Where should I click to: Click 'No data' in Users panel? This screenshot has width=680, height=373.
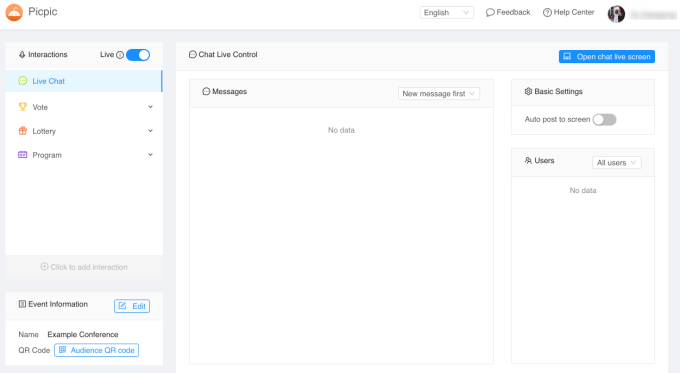(583, 190)
